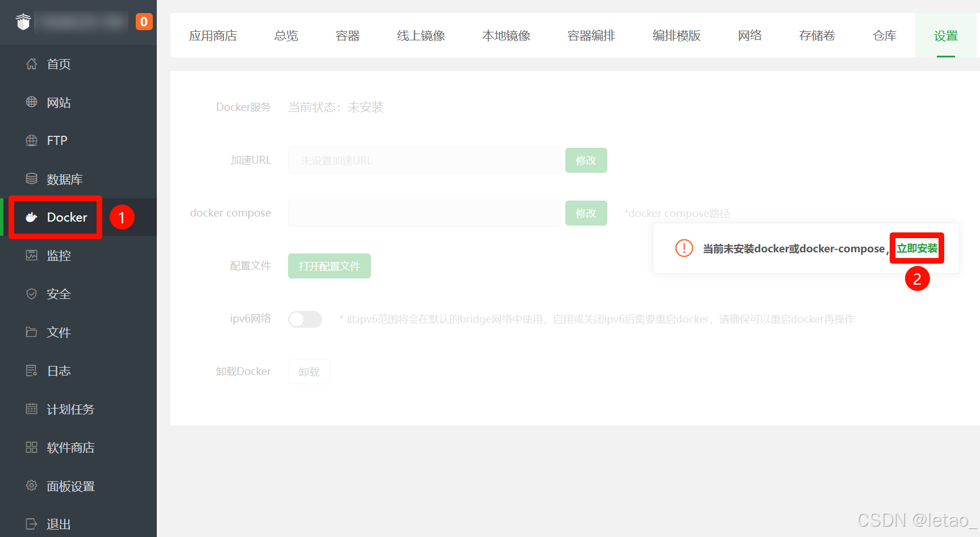Open the 应用商店 tab
This screenshot has height=537, width=980.
(213, 36)
